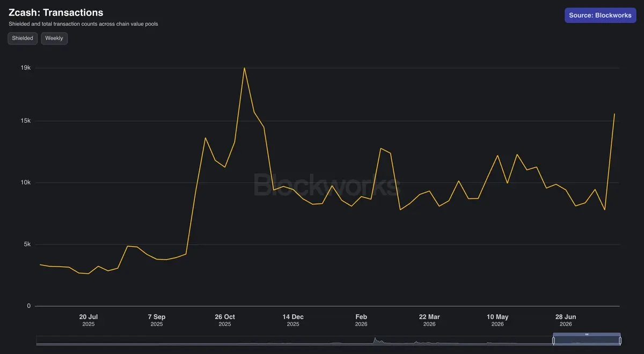The image size is (644, 354).
Task: Click the Shielded filter button
Action: click(23, 38)
